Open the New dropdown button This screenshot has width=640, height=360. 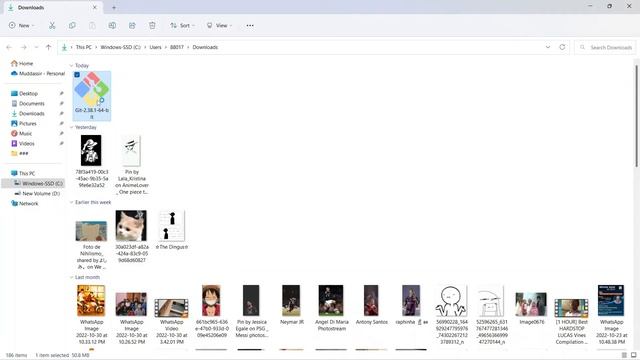point(22,25)
